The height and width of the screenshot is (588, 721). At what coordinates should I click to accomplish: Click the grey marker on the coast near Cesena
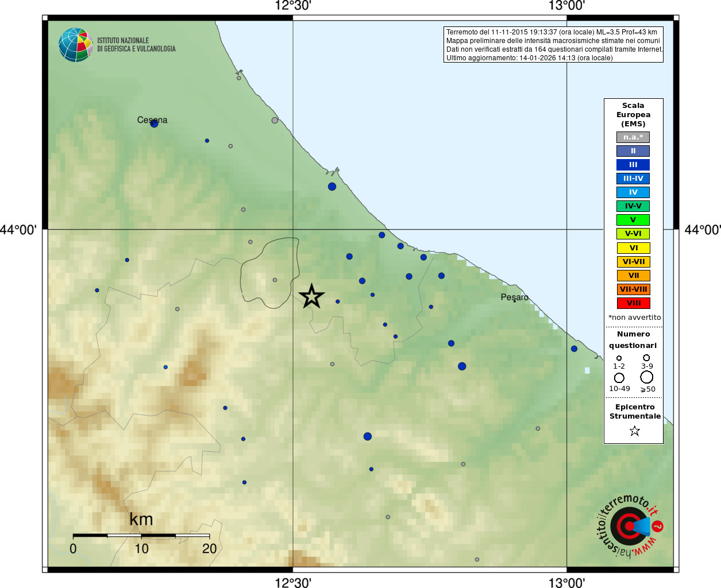tap(275, 121)
